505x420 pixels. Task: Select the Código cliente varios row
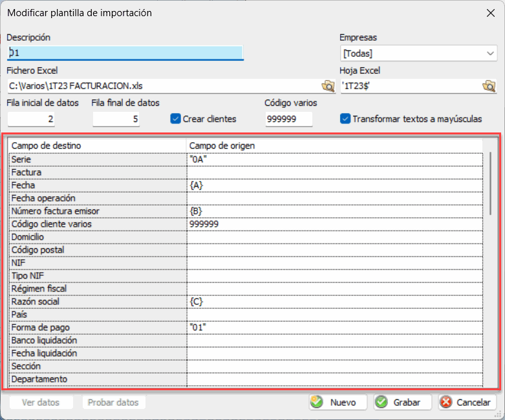pos(98,224)
